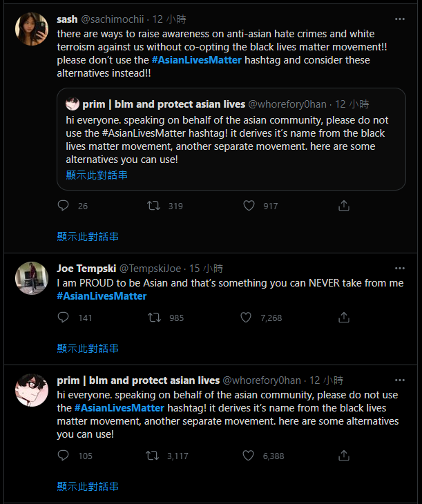Like sash's tweet with 917 likes

click(x=249, y=206)
